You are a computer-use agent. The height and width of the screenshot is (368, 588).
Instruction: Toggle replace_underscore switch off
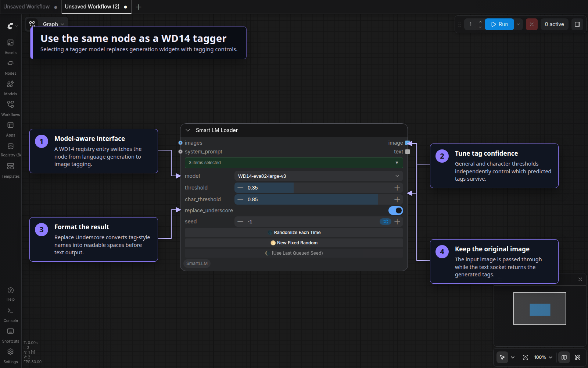[396, 210]
